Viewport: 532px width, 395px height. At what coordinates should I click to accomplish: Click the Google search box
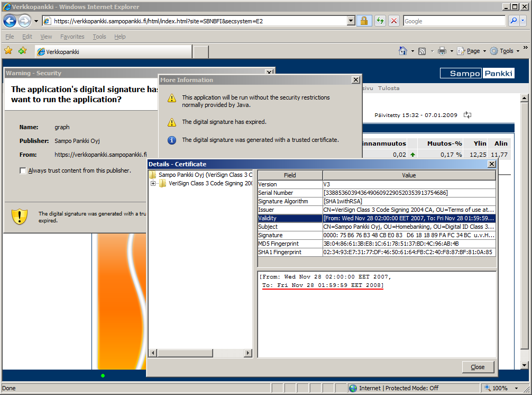(454, 21)
